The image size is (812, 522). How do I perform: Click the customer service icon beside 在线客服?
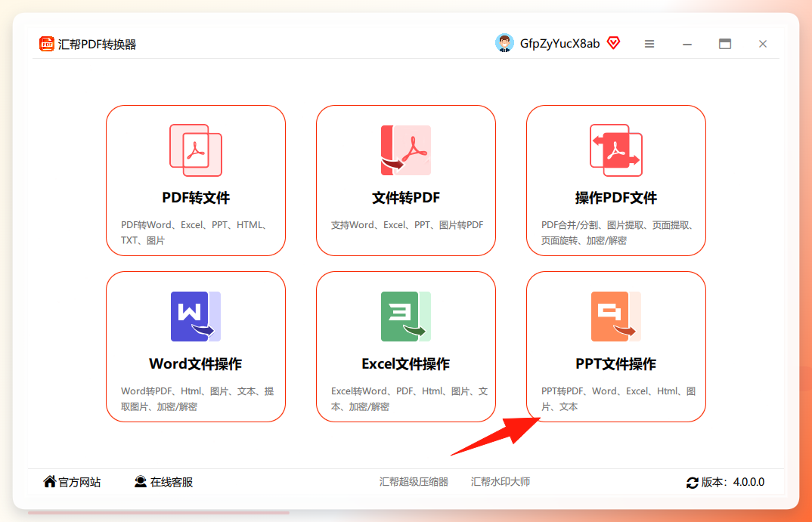click(x=141, y=482)
